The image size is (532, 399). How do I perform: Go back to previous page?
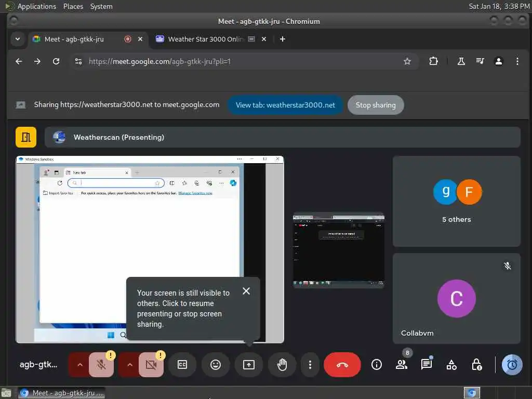click(19, 61)
